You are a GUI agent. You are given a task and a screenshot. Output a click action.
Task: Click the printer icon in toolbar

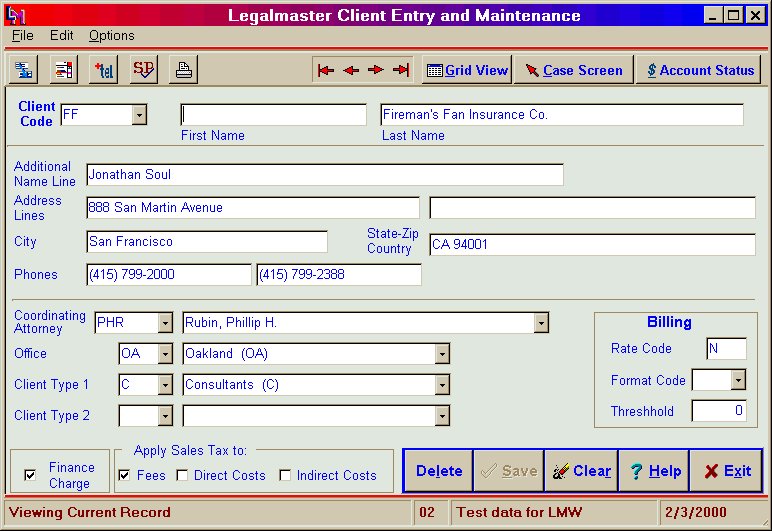184,70
